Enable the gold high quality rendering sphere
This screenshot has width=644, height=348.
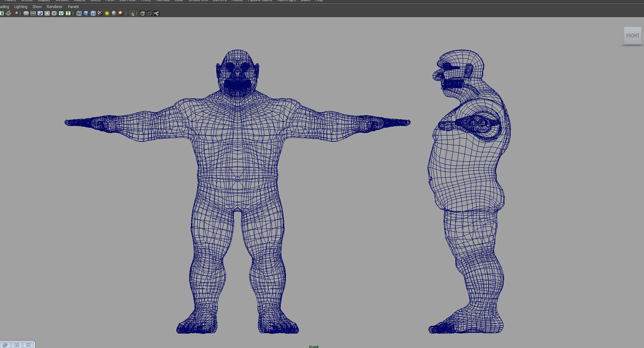(121, 13)
